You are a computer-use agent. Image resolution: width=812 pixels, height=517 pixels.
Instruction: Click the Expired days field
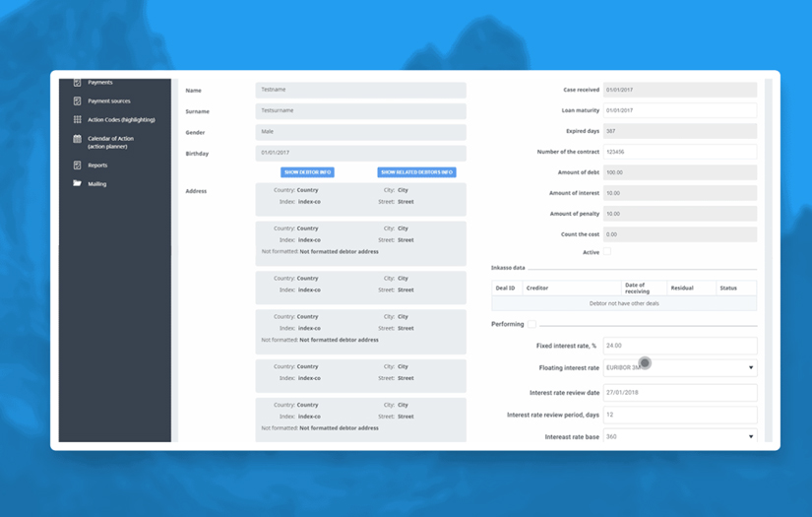pos(680,131)
